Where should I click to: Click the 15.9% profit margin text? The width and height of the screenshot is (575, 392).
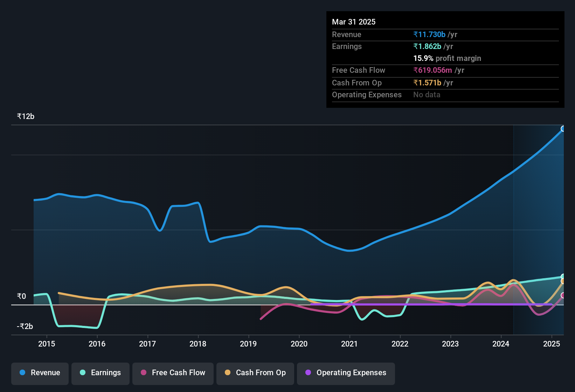point(447,58)
